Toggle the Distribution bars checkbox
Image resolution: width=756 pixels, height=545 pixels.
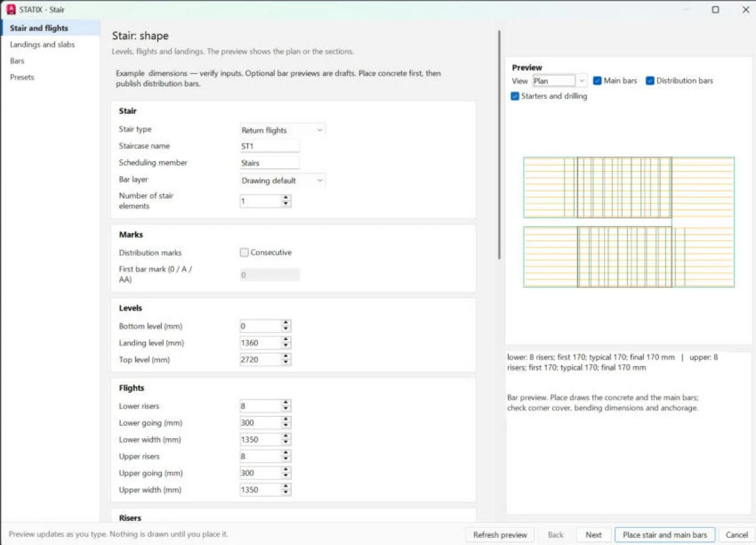click(679, 81)
